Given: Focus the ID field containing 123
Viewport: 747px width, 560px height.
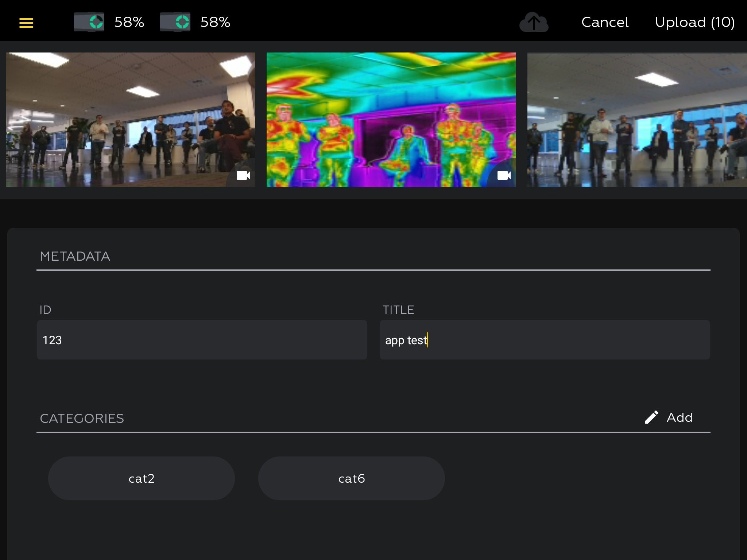Looking at the screenshot, I should [202, 340].
